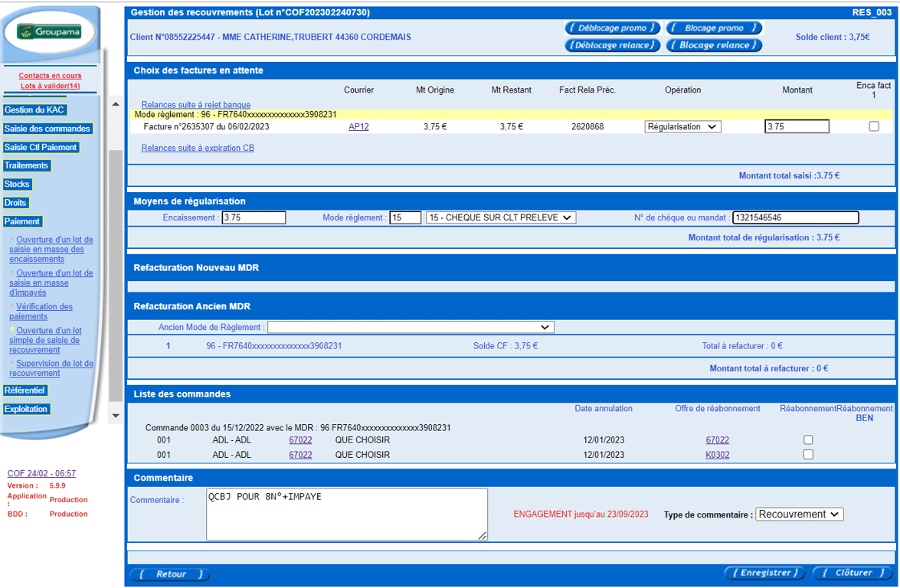Screen dimensions: 900x588
Task: Click the Enregistrer button
Action: pos(764,573)
